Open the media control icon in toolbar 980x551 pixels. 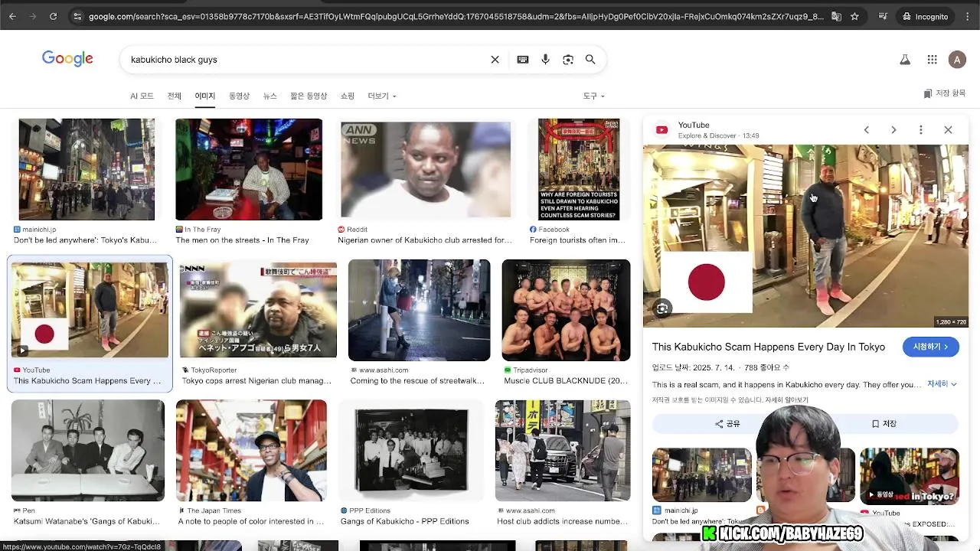pyautogui.click(x=883, y=16)
